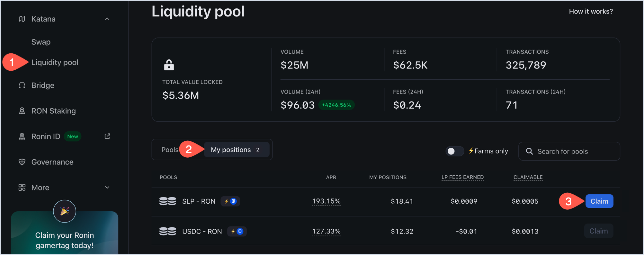Click the USDC - RON farm badge icon
The height and width of the screenshot is (255, 644).
pos(237,232)
